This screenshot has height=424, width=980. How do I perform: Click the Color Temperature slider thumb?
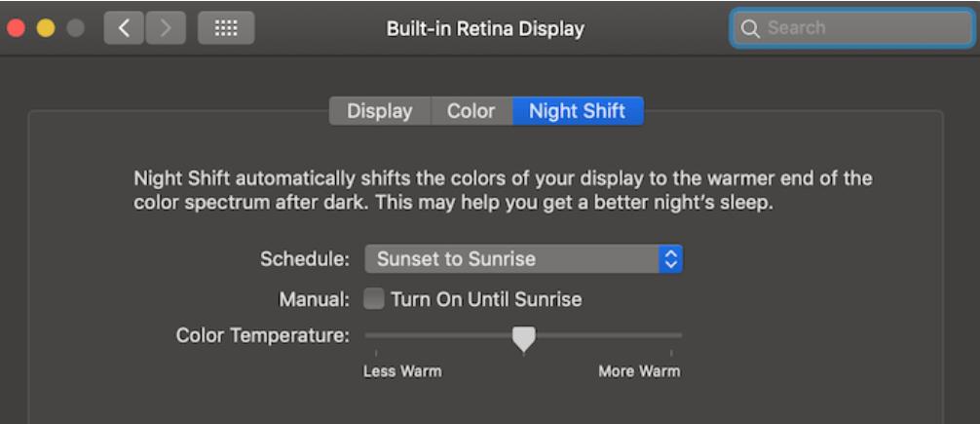524,338
